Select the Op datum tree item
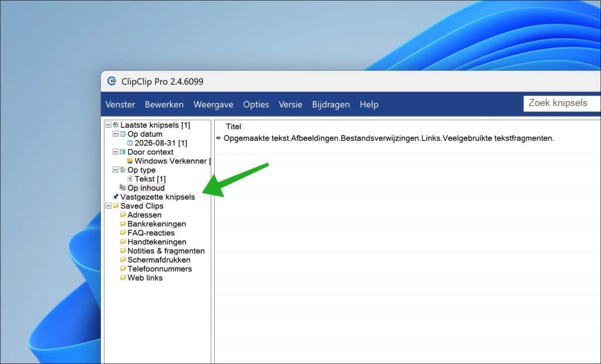 pyautogui.click(x=145, y=134)
